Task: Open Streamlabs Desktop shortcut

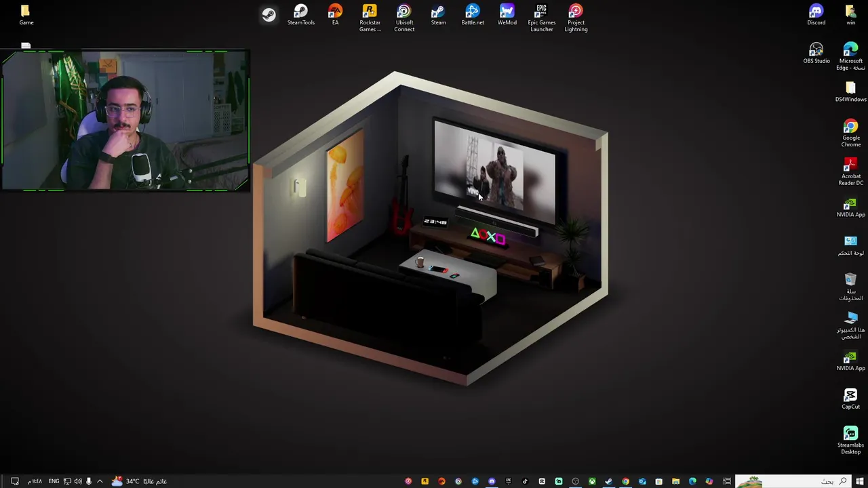Action: [x=850, y=441]
